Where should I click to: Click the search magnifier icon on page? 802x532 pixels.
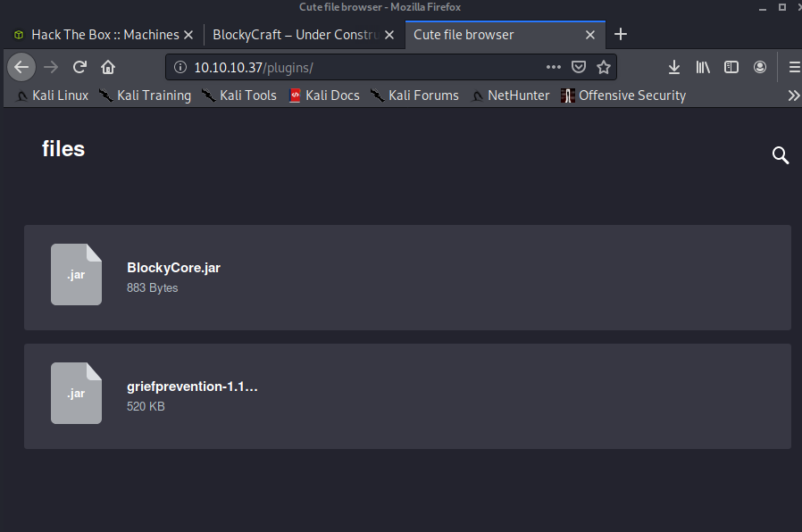tap(780, 156)
